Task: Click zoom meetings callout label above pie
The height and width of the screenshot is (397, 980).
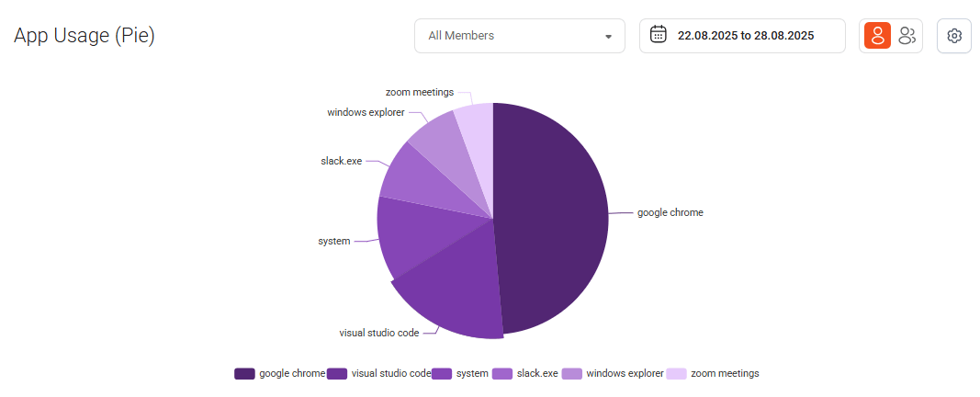Action: tap(420, 93)
